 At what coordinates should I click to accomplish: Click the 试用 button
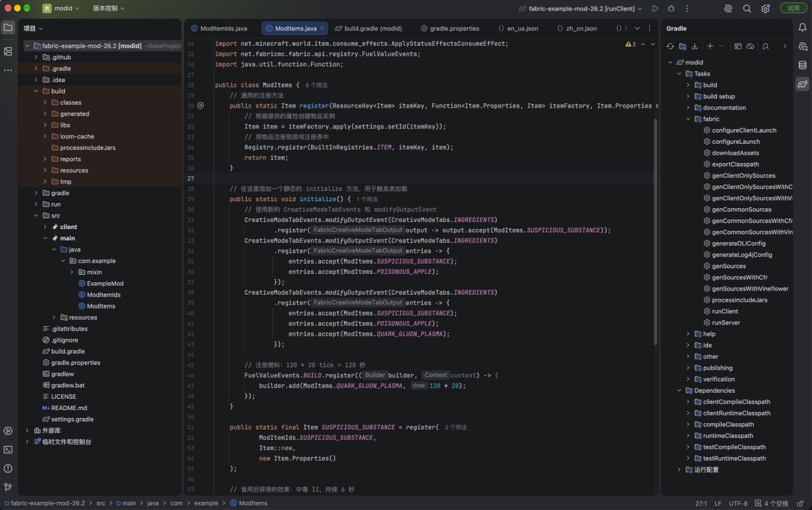[x=793, y=8]
